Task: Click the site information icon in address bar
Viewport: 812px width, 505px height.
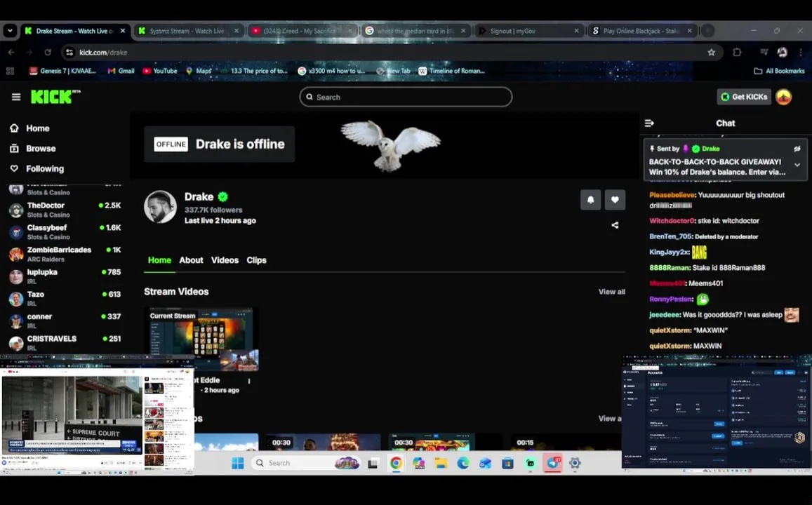Action: point(69,53)
